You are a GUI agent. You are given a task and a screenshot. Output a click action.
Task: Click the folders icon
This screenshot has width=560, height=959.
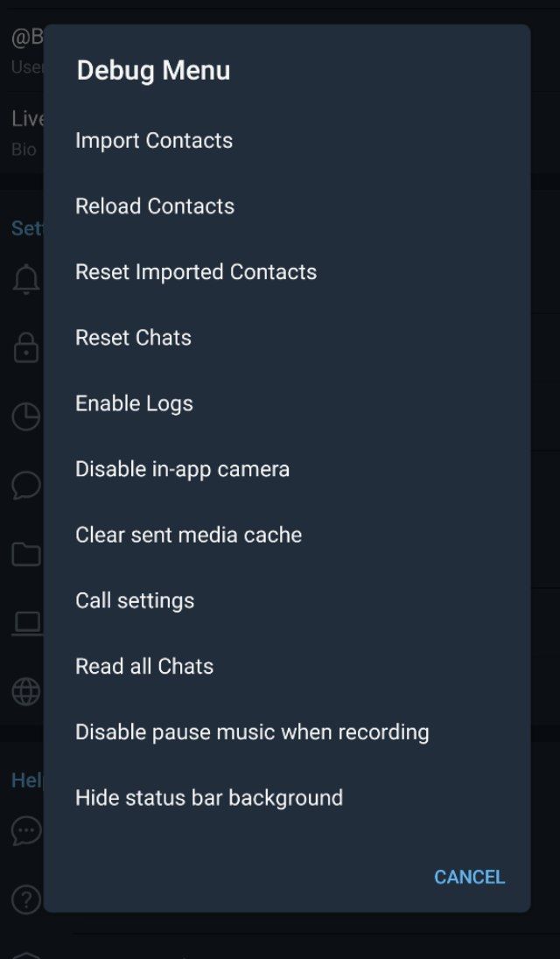click(26, 554)
